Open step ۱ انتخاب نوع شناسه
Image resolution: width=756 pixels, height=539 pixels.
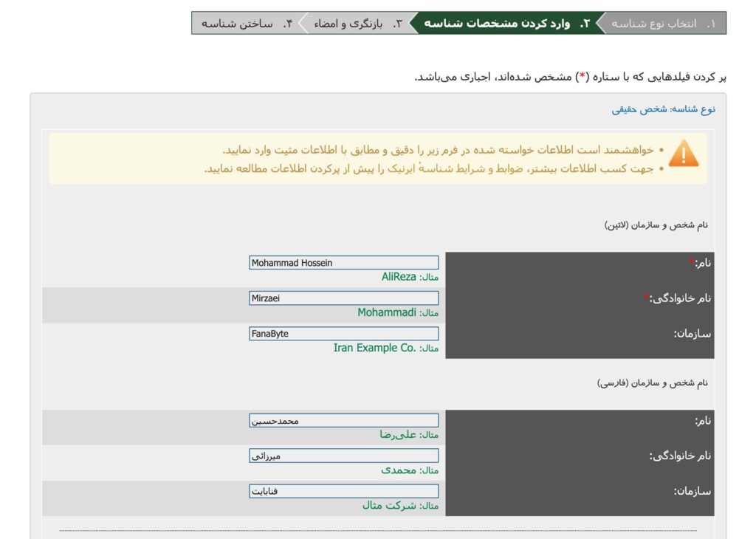coord(663,24)
